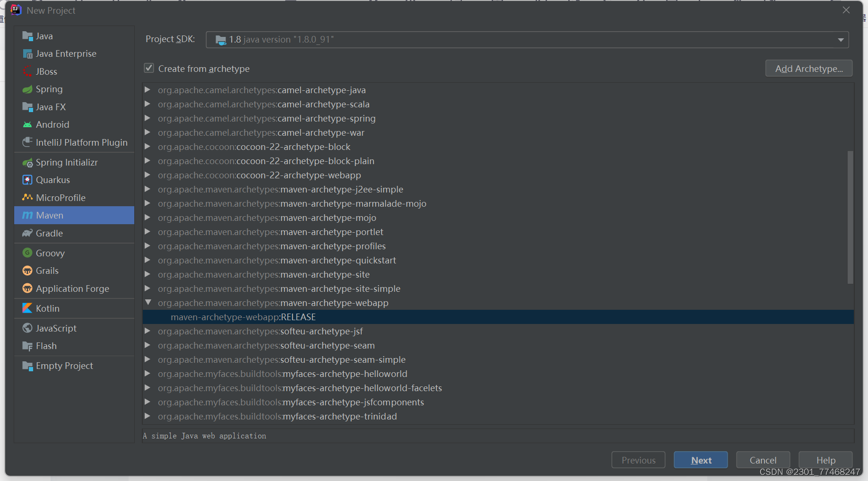Close the New Project dialog
This screenshot has height=481, width=868.
[846, 10]
